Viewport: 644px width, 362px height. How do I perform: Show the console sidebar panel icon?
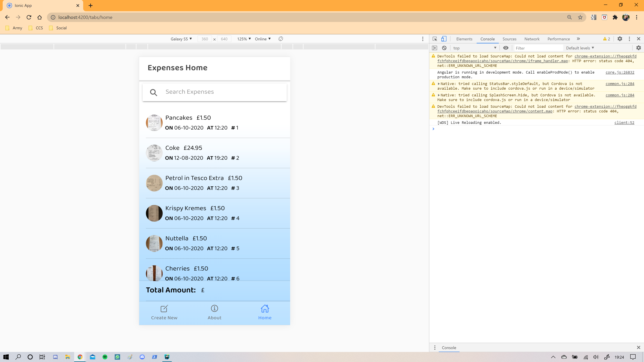435,48
